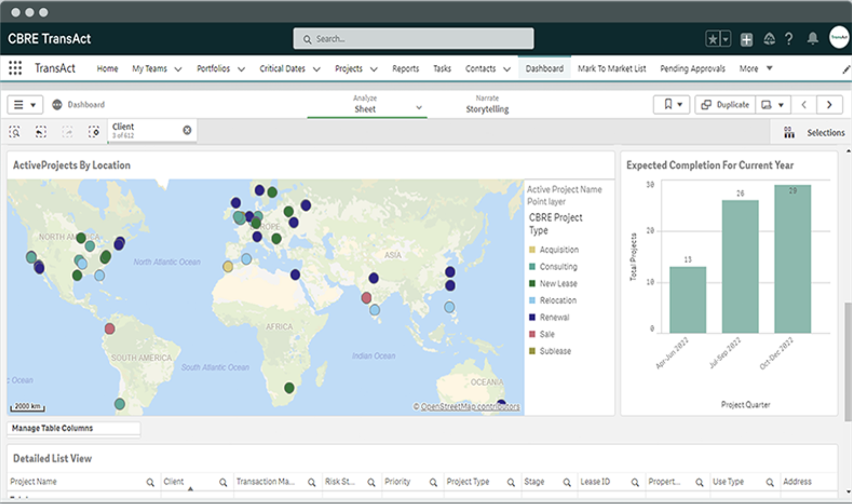Expand the favorites list dropdown arrow
Viewport: 852px width, 504px height.
(725, 39)
